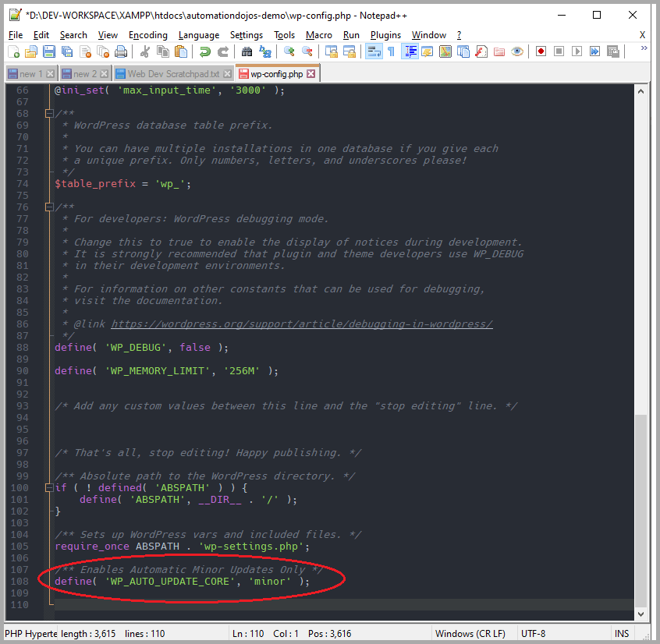The height and width of the screenshot is (644, 660).
Task: Click the vertical scrollbar thumb
Action: coord(641,507)
